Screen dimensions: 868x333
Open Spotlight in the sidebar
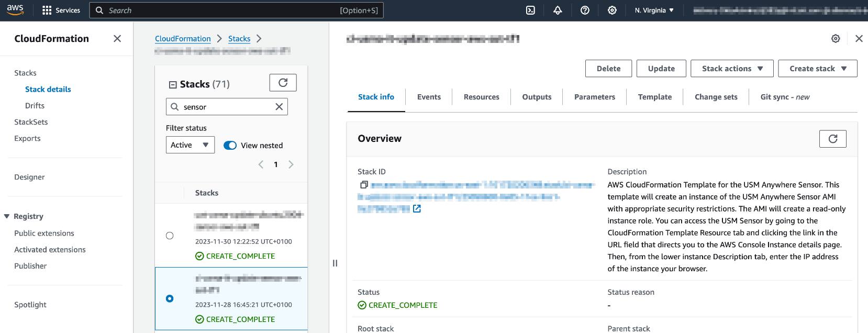(30, 305)
